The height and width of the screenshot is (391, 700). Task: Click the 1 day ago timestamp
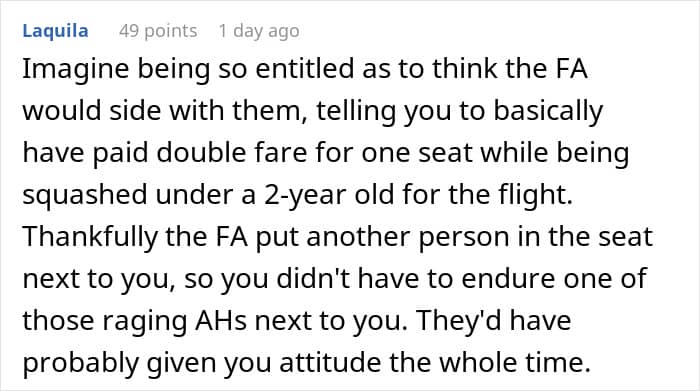259,31
